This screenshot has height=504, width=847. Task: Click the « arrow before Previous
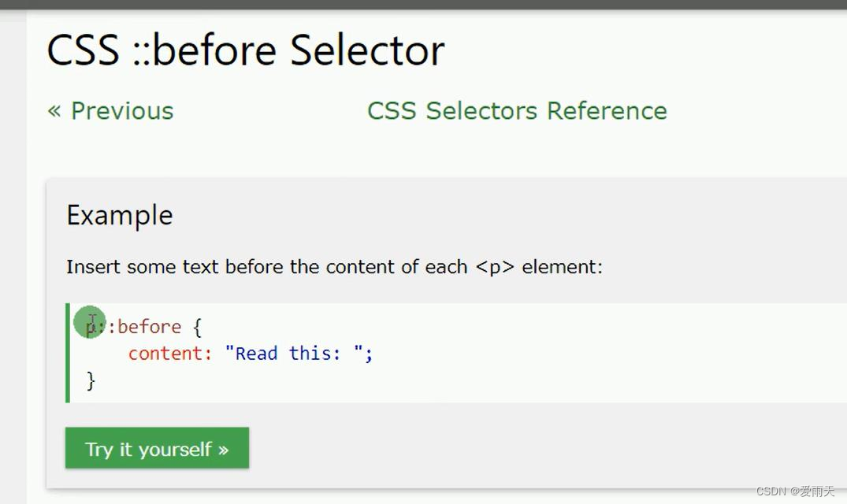(54, 111)
